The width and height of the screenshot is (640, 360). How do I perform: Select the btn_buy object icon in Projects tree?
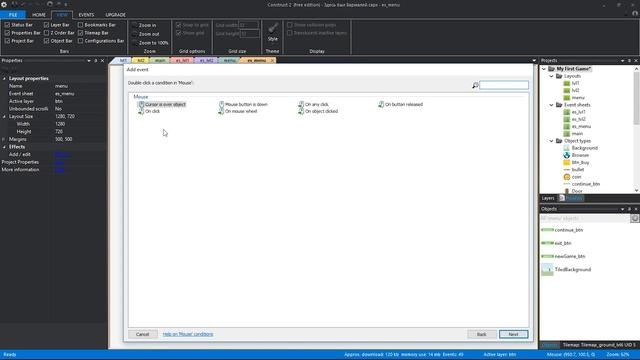pyautogui.click(x=567, y=162)
